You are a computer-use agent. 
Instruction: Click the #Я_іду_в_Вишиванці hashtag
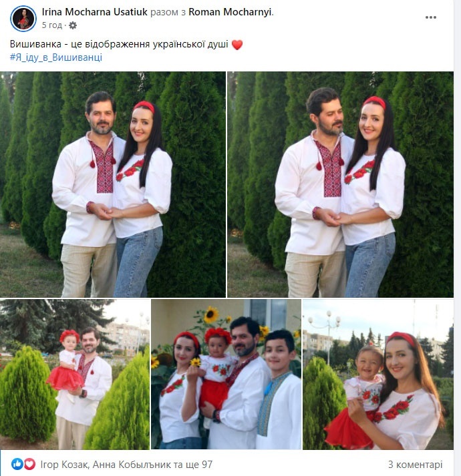click(56, 57)
